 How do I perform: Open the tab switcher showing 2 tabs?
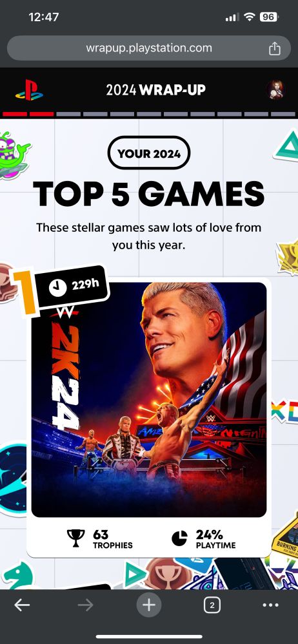tap(212, 605)
